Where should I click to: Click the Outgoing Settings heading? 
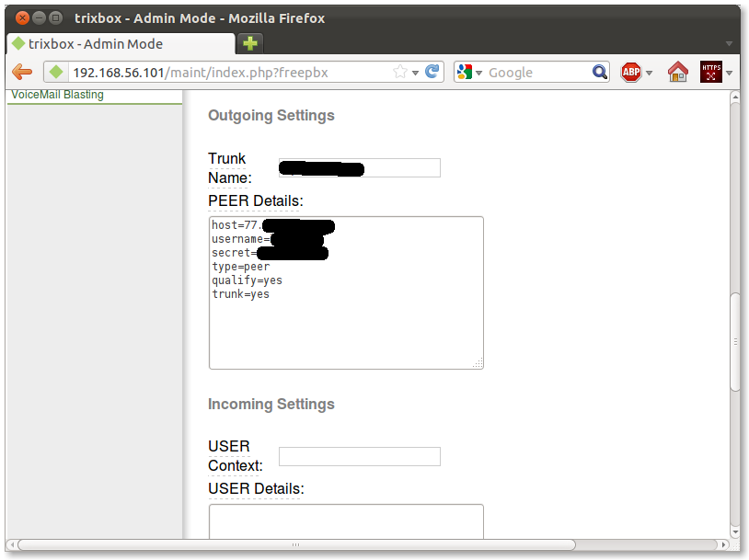point(271,116)
